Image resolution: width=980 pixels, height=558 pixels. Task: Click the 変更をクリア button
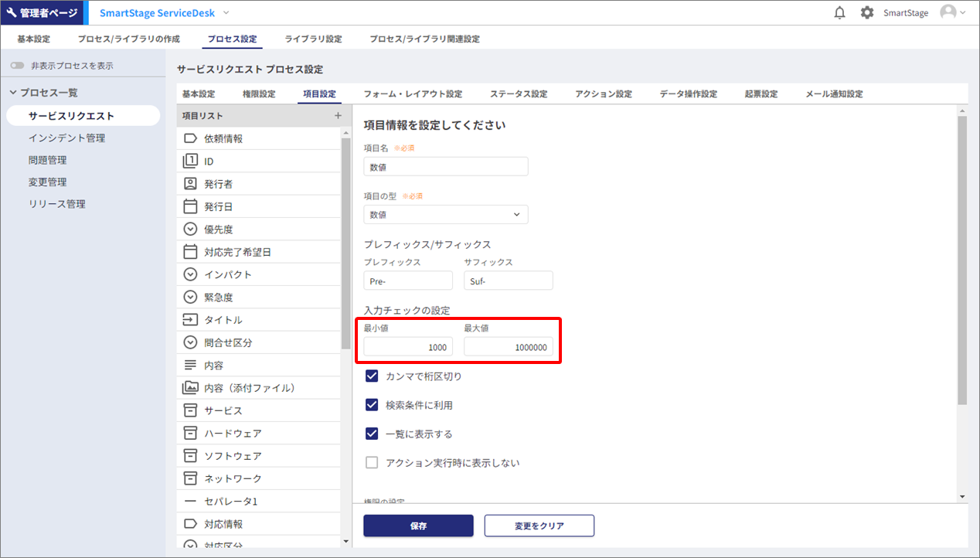point(539,526)
